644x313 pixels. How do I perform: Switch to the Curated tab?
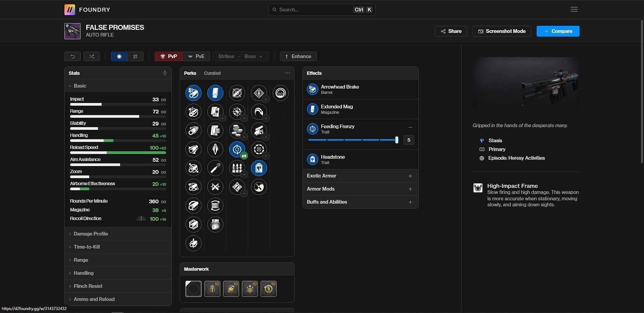(x=212, y=73)
